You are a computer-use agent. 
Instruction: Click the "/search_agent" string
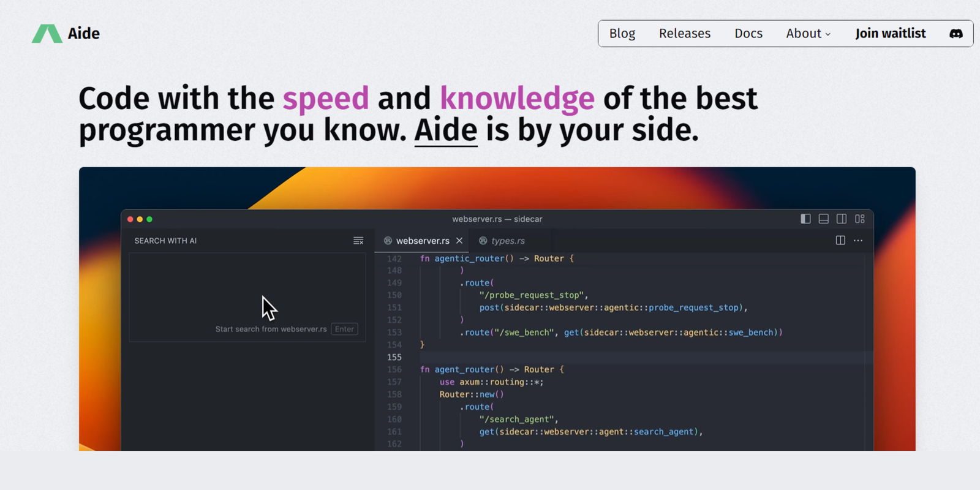click(x=517, y=420)
